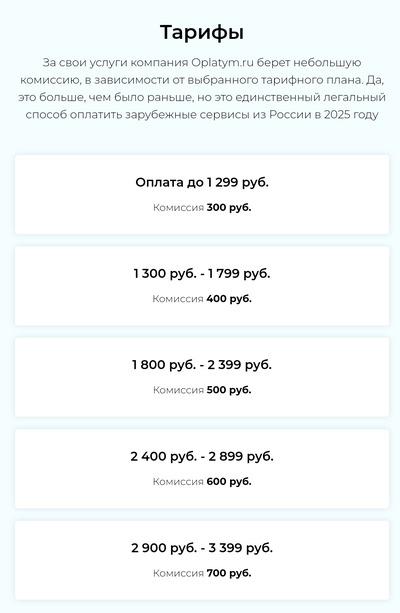Click the Комиссия 400 руб. text
The height and width of the screenshot is (613, 400).
tap(202, 299)
